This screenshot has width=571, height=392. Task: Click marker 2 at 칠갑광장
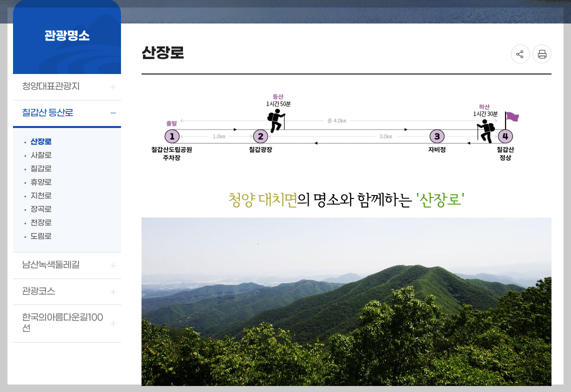tap(260, 135)
